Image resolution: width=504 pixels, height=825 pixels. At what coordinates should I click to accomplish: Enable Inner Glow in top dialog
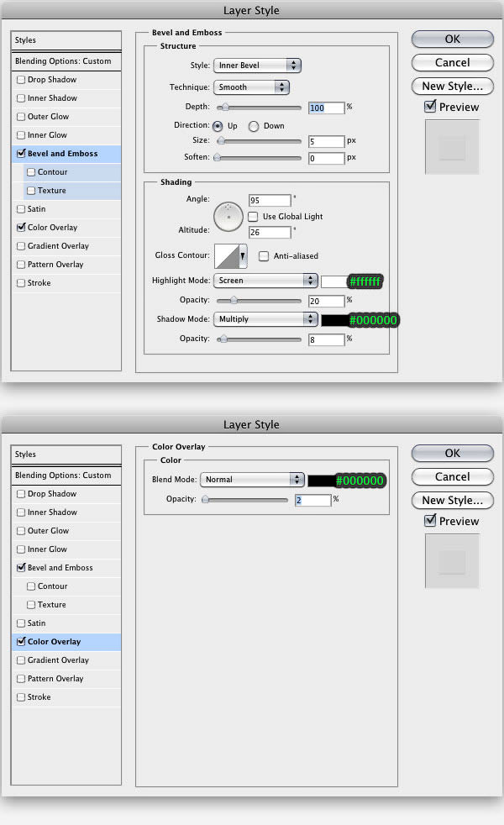[21, 135]
